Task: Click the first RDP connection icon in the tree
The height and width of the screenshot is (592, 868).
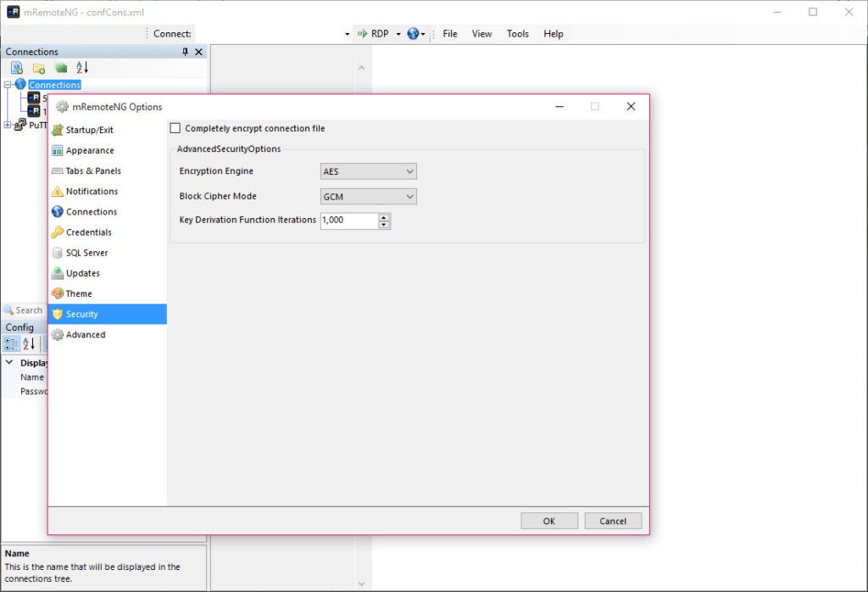Action: tap(34, 98)
